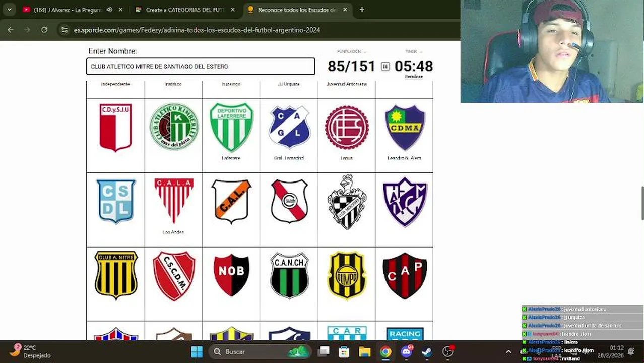Select the CAGL General Lamadrid crest
644x363 pixels.
[x=289, y=127]
